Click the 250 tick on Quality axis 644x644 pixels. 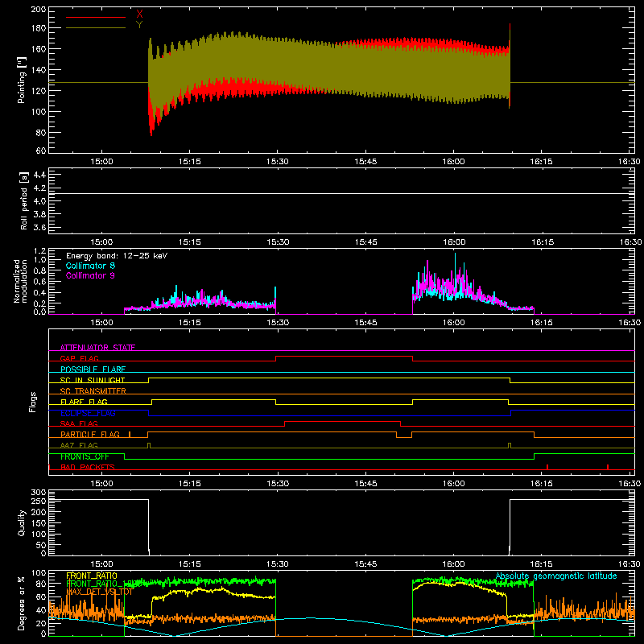click(38, 501)
